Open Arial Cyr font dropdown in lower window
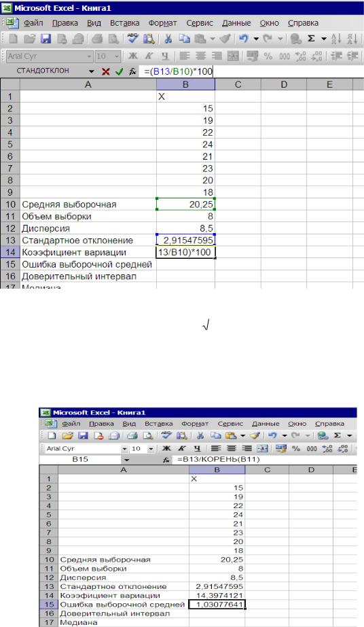Image resolution: width=364 pixels, height=627 pixels. tap(125, 448)
